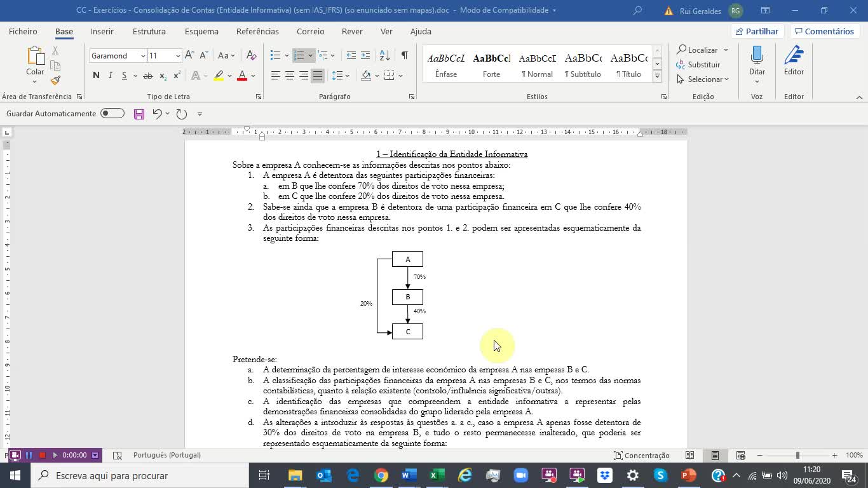Open Substituir to find and replace
Viewport: 868px width, 488px height.
click(702, 64)
